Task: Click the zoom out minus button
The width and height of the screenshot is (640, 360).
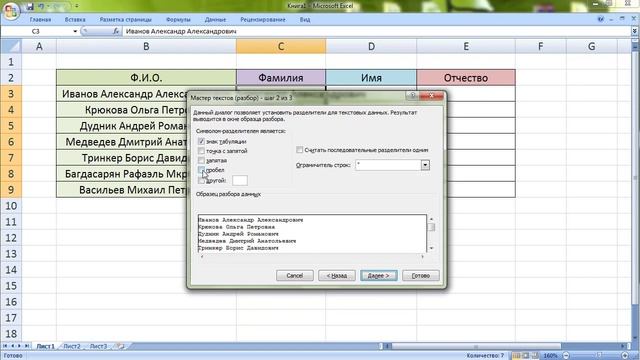Action: (x=566, y=356)
